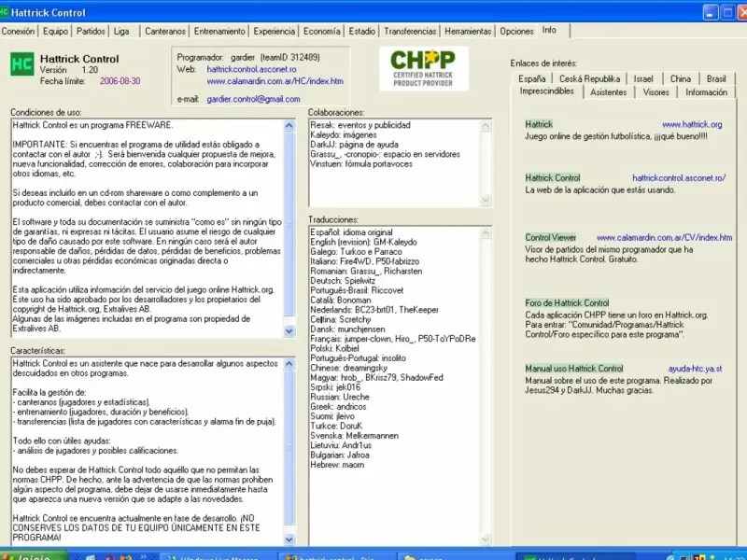Screen dimensions: 747x560
Task: Open the Economía tab
Action: [x=321, y=32]
